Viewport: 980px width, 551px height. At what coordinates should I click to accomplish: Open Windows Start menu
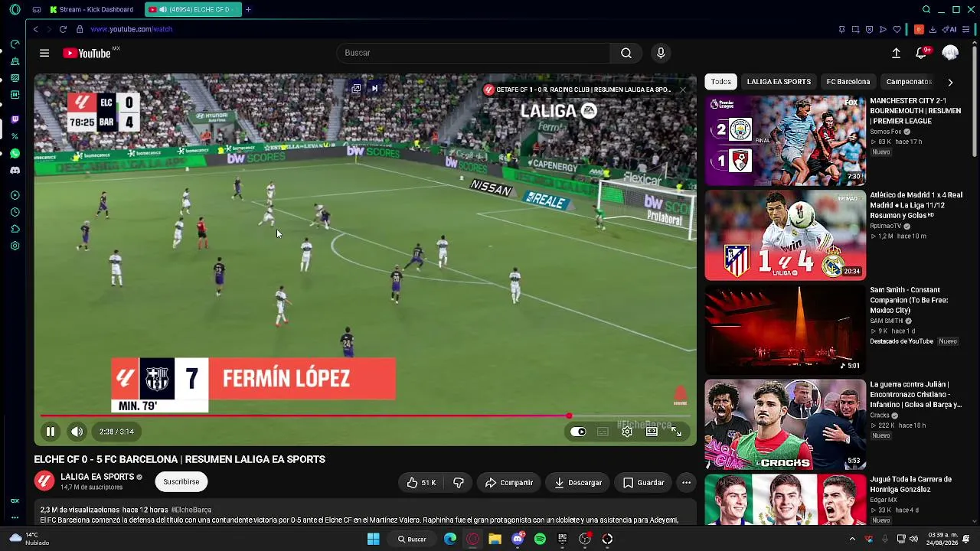click(x=373, y=539)
